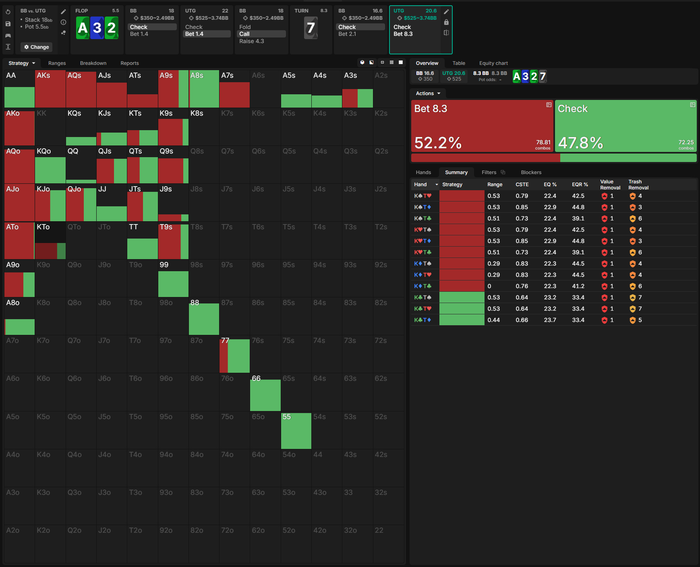The height and width of the screenshot is (567, 700).
Task: Open the Blockers tab
Action: click(x=531, y=172)
